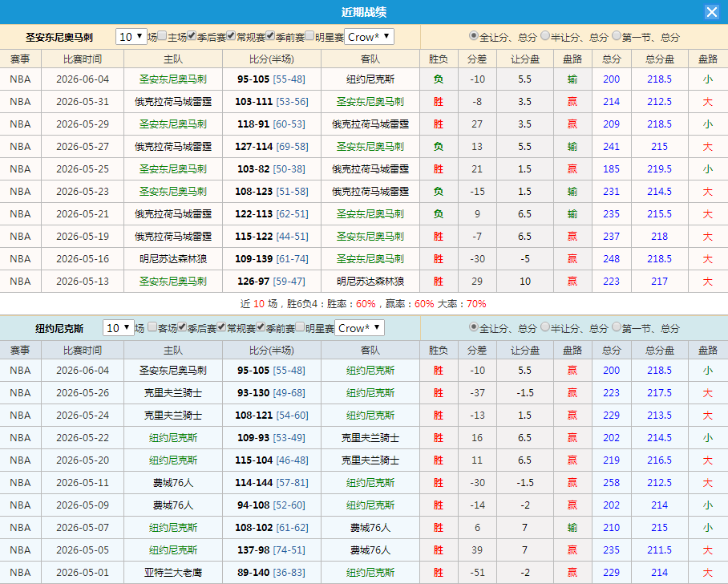Select 第一节、总分 radio in Knicks section
728x584 pixels.
[x=617, y=327]
